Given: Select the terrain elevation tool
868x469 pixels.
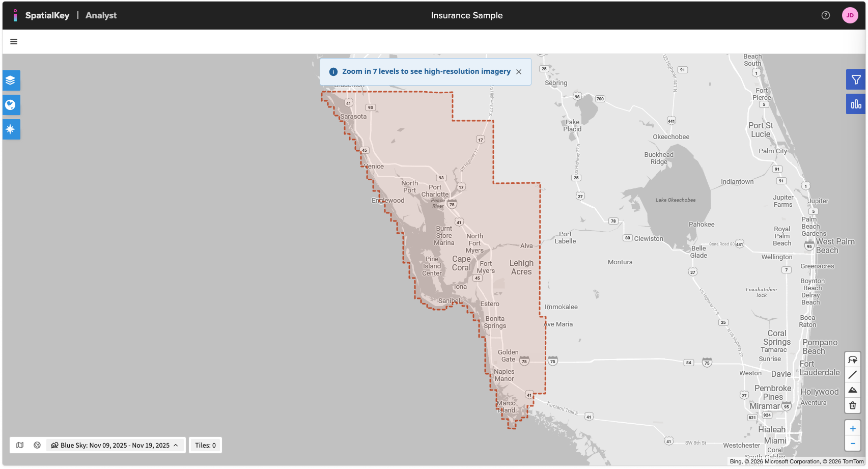Looking at the screenshot, I should coord(853,390).
